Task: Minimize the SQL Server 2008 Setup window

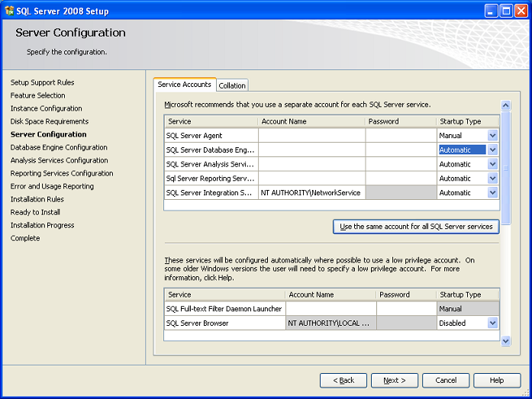Action: point(491,11)
